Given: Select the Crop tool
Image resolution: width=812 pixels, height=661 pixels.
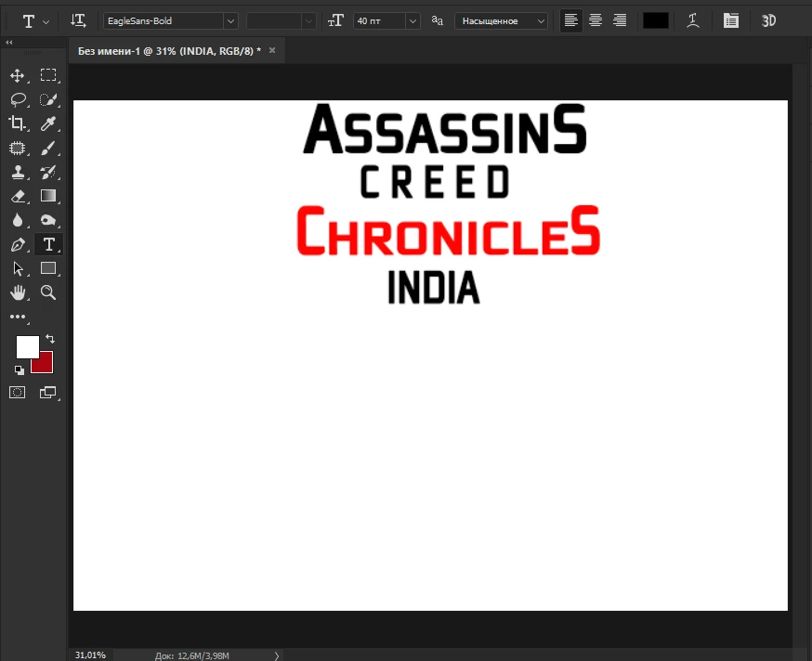Looking at the screenshot, I should pos(18,123).
